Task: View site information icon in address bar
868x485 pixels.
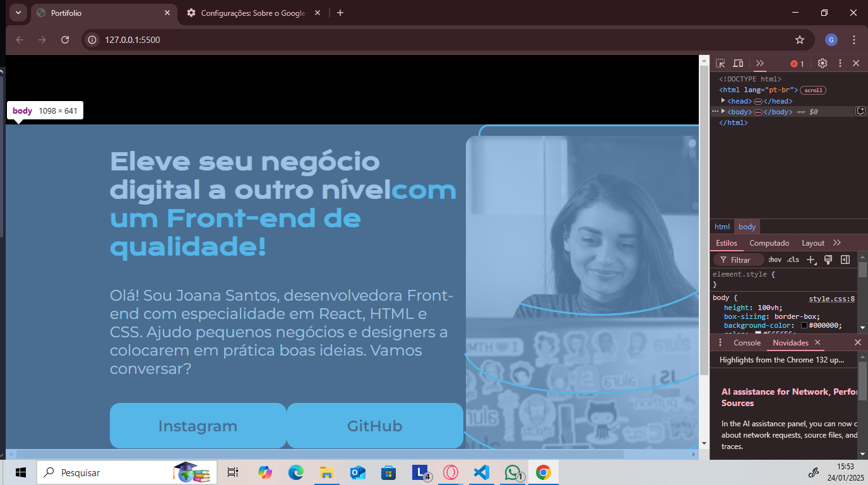Action: 92,40
